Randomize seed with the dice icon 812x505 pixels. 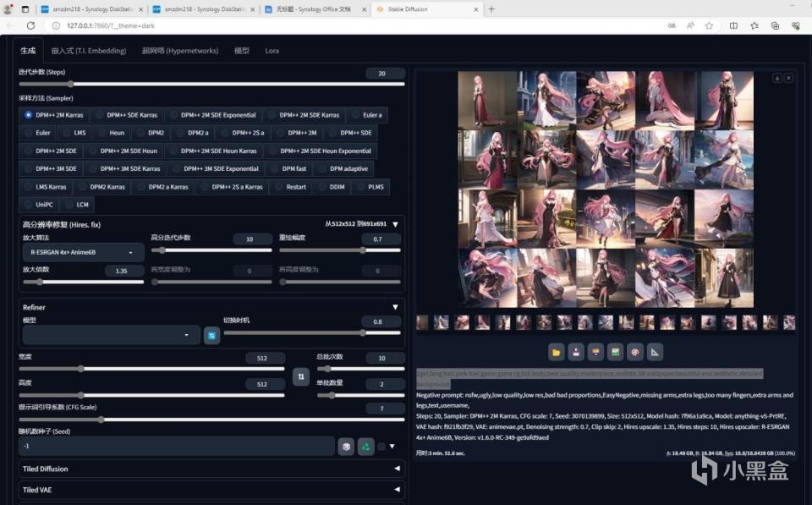[x=345, y=447]
